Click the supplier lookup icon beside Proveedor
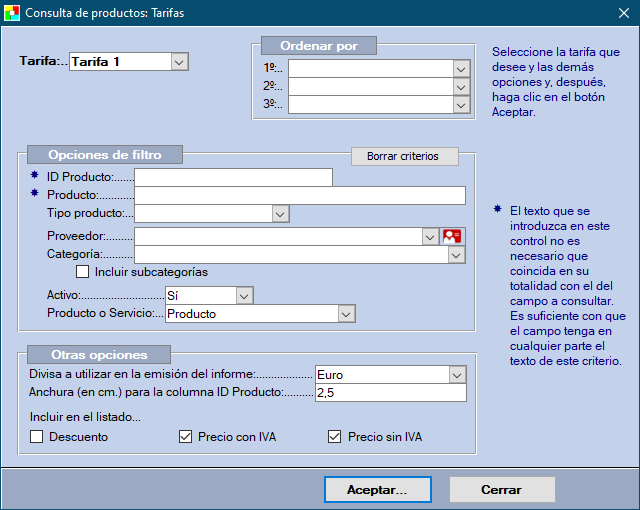This screenshot has width=640, height=510. [453, 236]
